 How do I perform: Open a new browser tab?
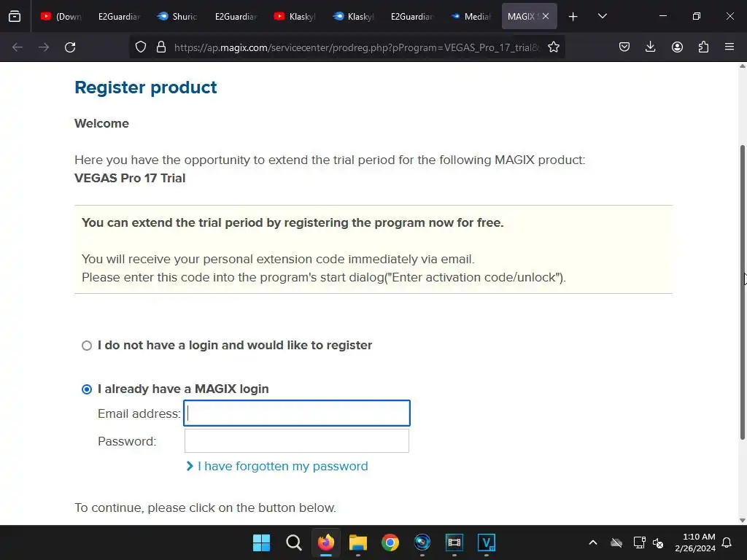tap(573, 17)
